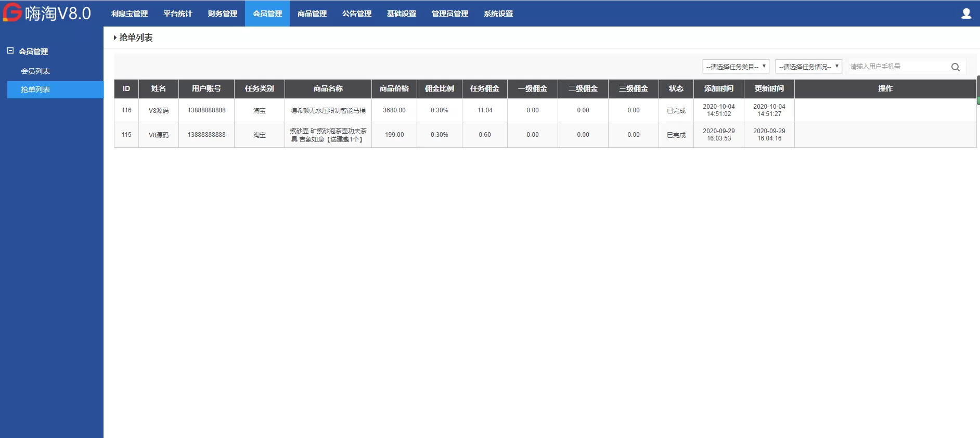Open the 请选择任务类目 dropdown
Image resolution: width=980 pixels, height=438 pixels.
736,67
